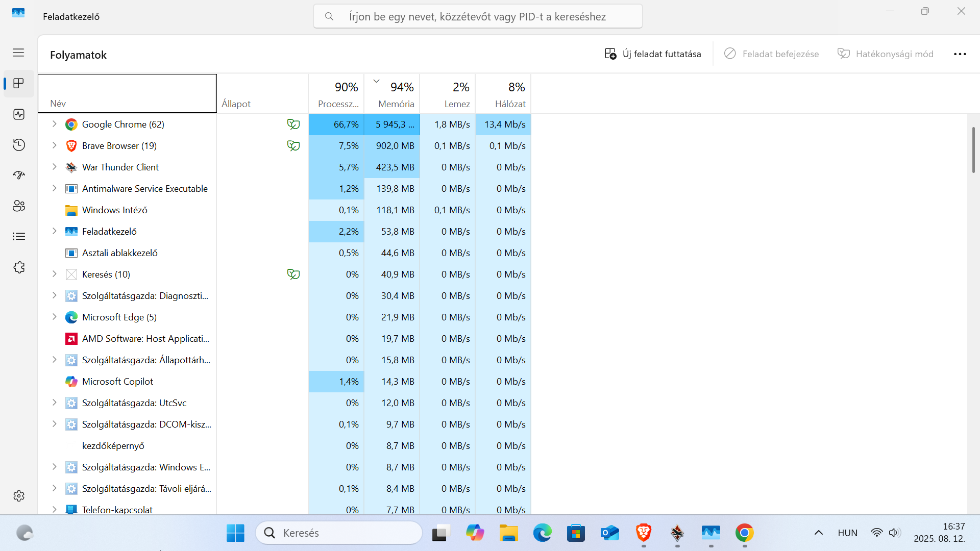Click Hatékonysági mód button
This screenshot has width=980, height=551.
tap(885, 54)
